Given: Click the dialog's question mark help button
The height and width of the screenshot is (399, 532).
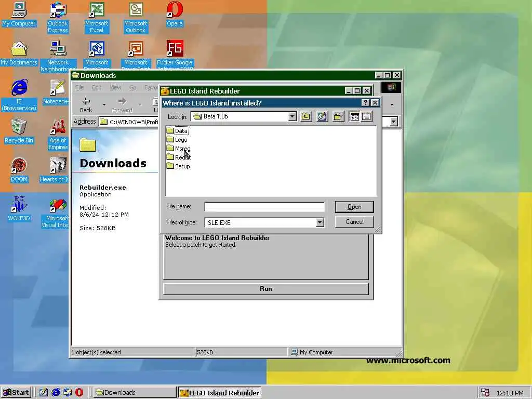Looking at the screenshot, I should click(x=365, y=103).
